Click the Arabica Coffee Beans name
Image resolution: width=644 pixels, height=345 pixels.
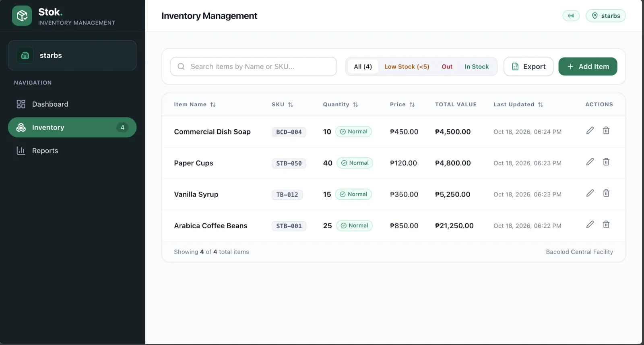[211, 226]
